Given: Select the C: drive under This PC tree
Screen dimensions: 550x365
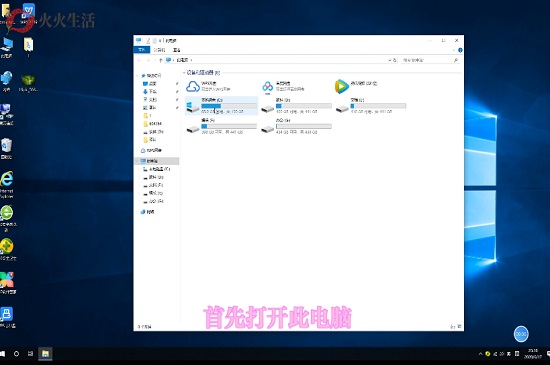Looking at the screenshot, I should tap(156, 169).
